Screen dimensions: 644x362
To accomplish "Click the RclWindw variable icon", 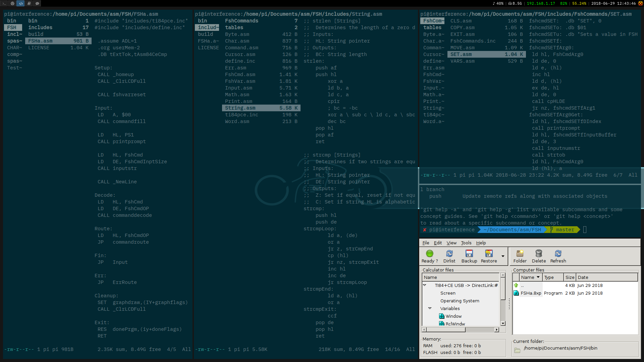I will point(442,324).
